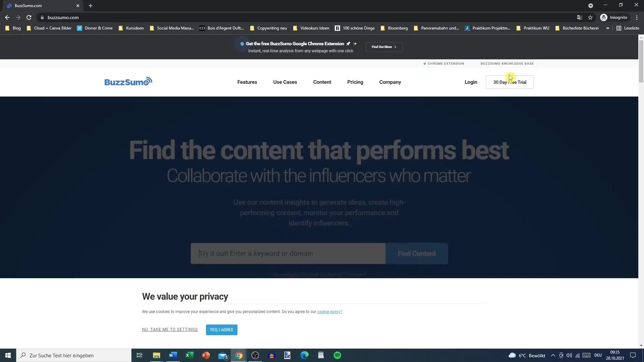The height and width of the screenshot is (362, 644).
Task: Click No, take me to settings
Action: (170, 329)
